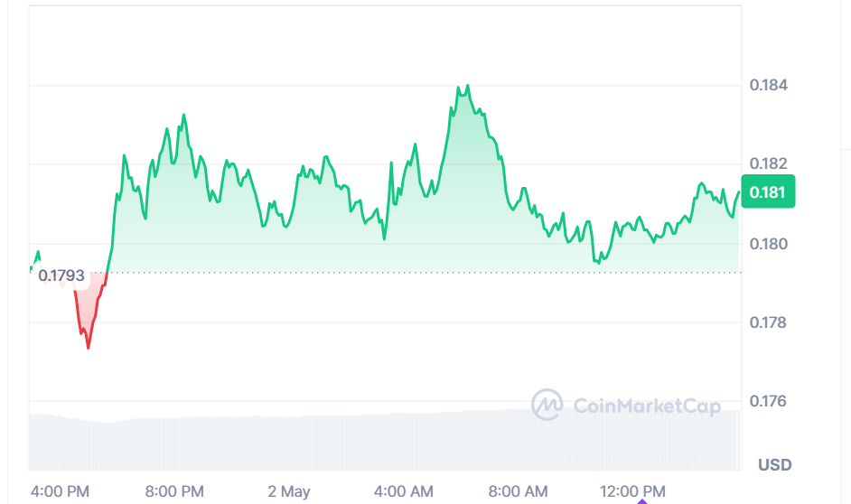
Task: Click the 12:00 PM time axis label
Action: point(632,491)
